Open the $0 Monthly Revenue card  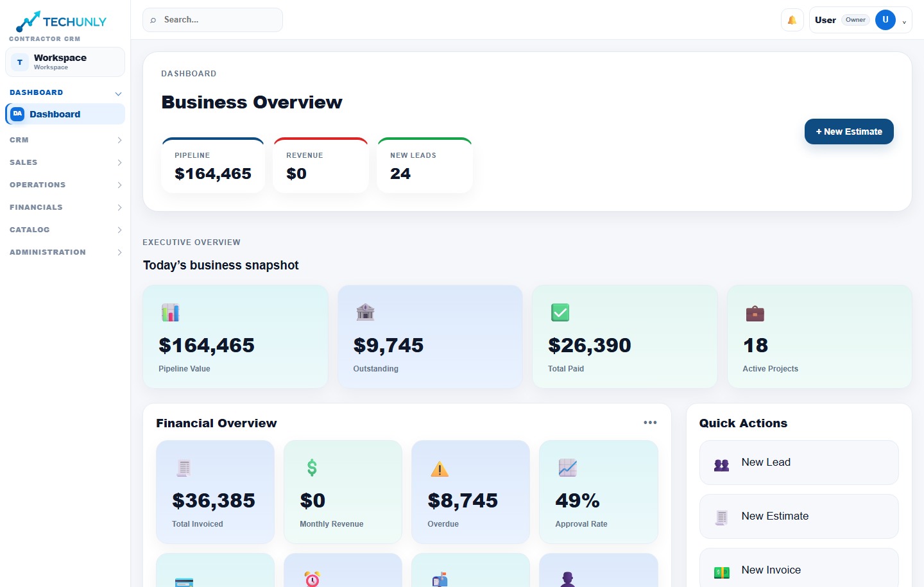343,492
